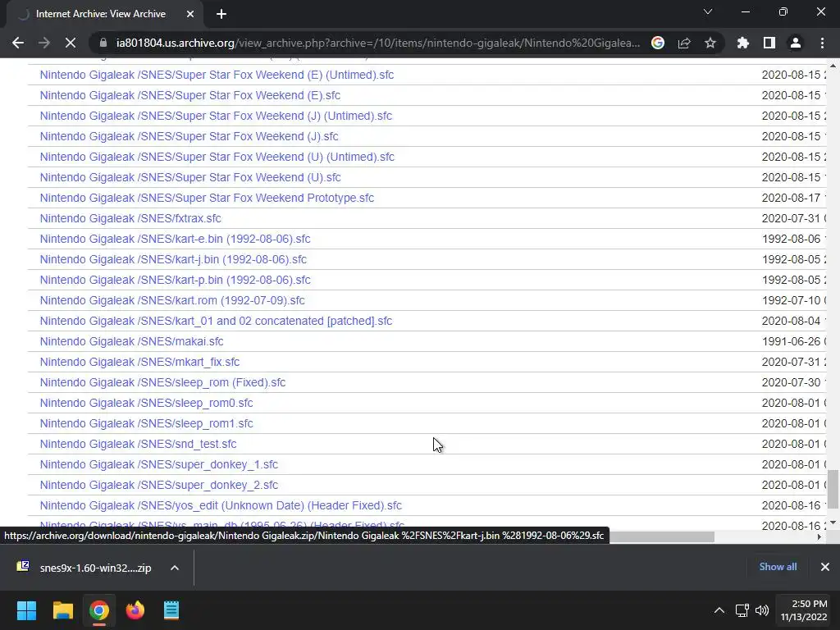Open File Explorer from taskbar
This screenshot has height=630, width=840.
tap(62, 610)
